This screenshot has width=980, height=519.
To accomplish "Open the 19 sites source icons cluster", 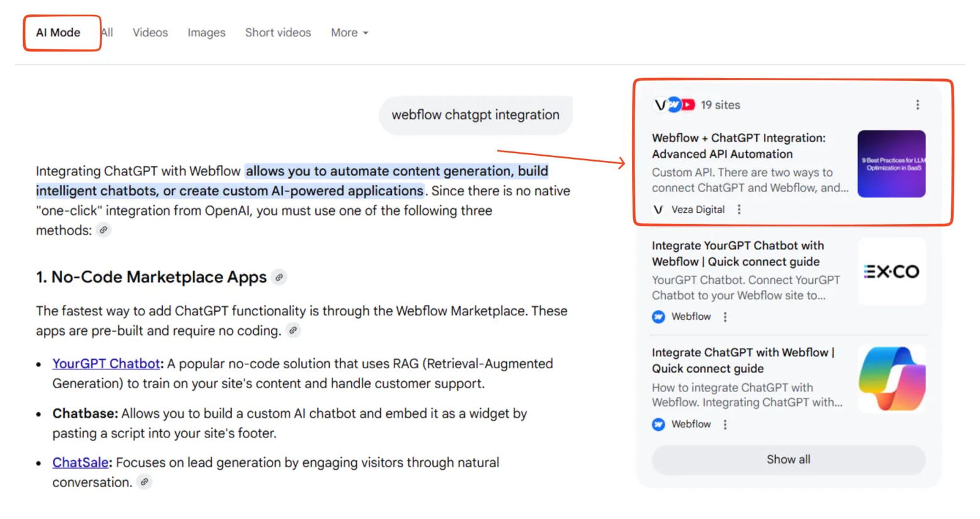I will click(674, 105).
